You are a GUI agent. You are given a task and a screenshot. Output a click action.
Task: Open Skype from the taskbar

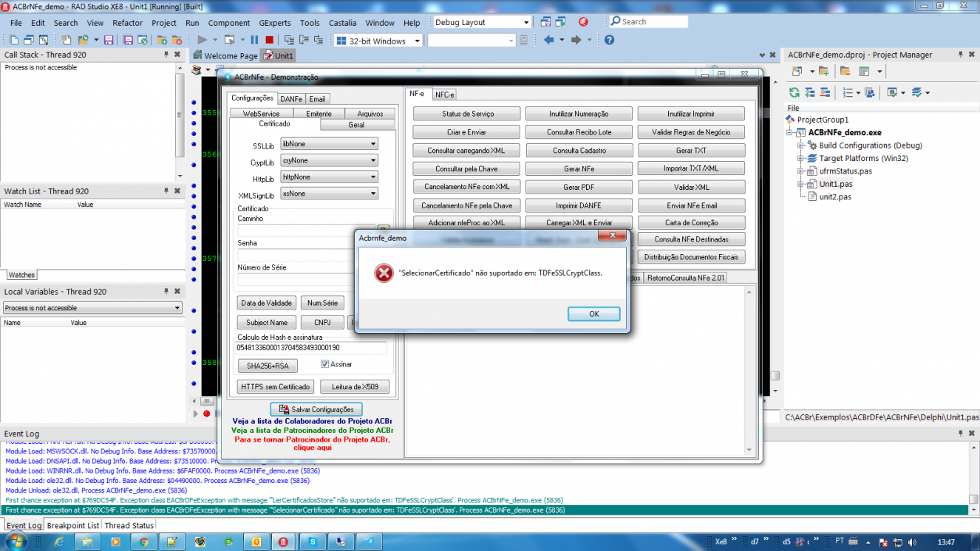(x=313, y=541)
